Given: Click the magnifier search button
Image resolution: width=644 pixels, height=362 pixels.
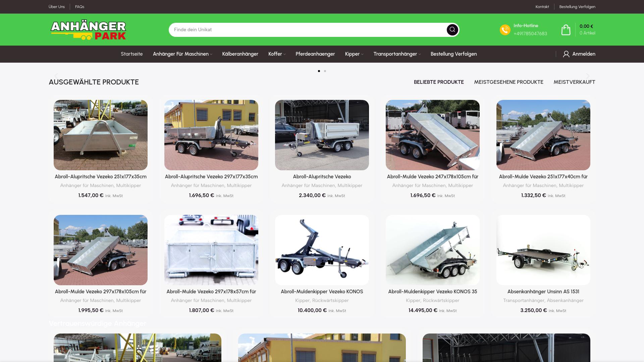Looking at the screenshot, I should coord(452,29).
